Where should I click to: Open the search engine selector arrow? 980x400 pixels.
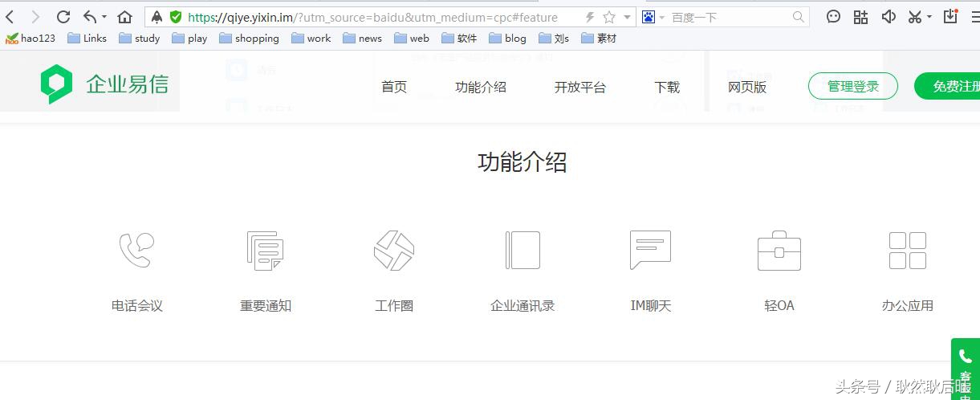(662, 17)
